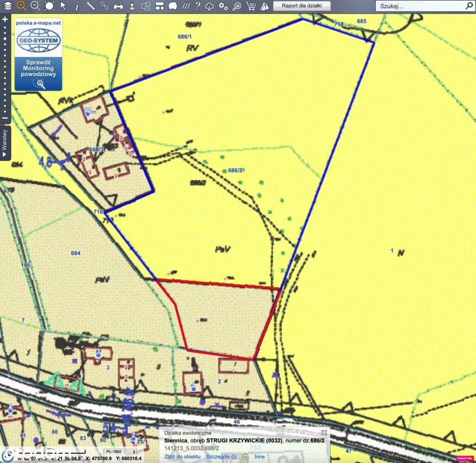
Task: Zoom out using the minus on slider
Action: (x=5, y=118)
